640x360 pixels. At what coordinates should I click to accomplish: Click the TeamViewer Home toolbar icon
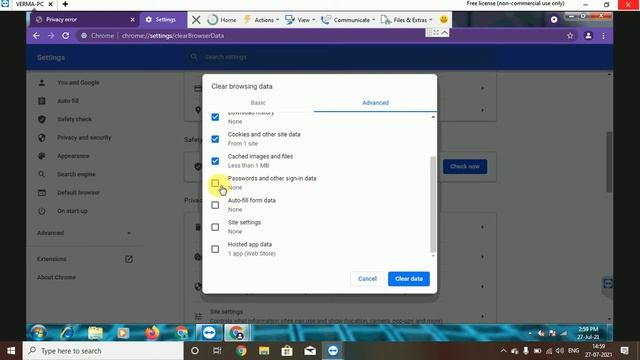222,20
